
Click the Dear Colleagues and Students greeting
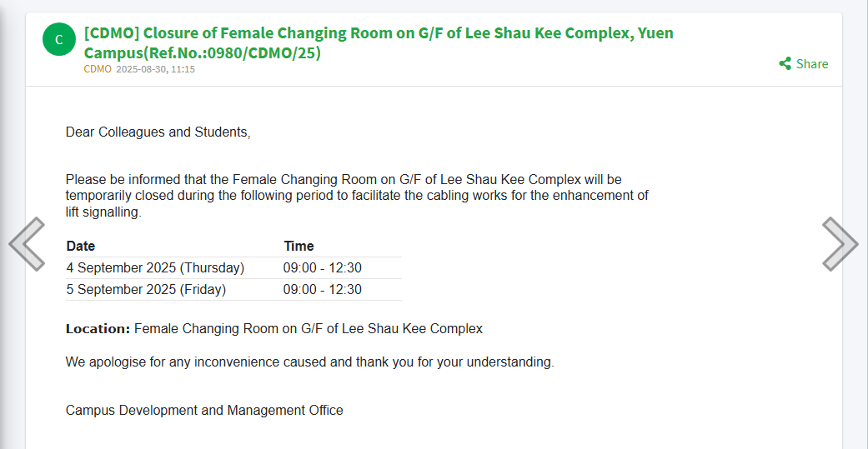coord(158,132)
